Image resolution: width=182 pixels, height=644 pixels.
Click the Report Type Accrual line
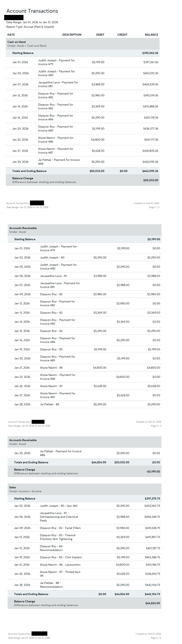point(30,27)
